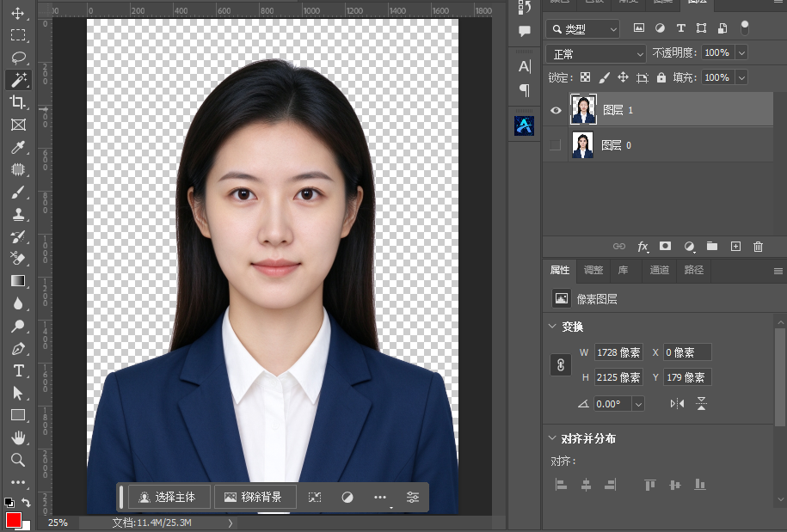
Task: Create new fill or adjustment layer
Action: pyautogui.click(x=689, y=246)
